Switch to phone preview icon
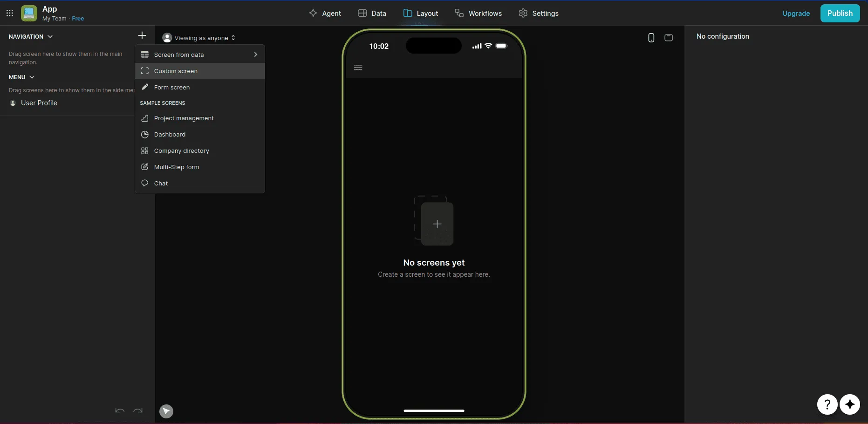Screen dimensions: 868x424 651,38
